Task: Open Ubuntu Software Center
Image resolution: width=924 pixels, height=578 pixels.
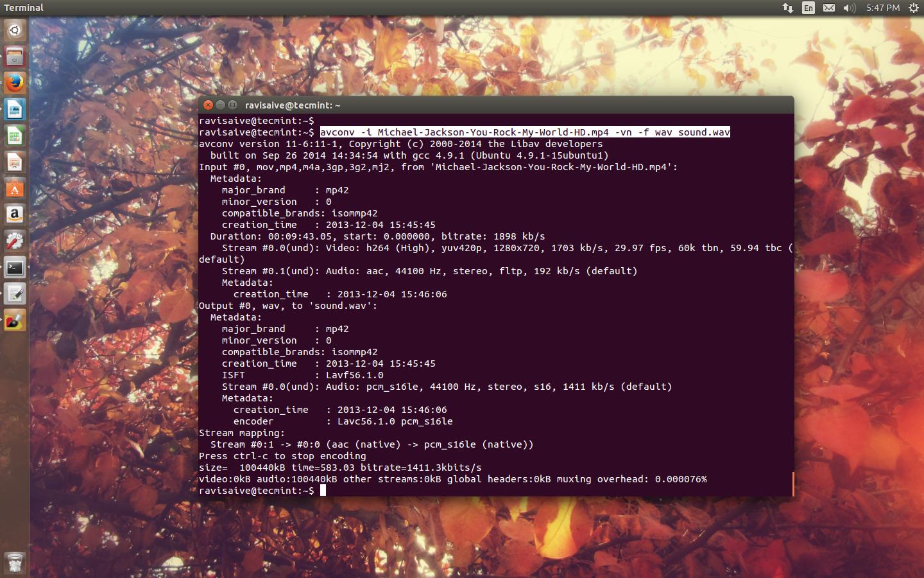Action: tap(15, 188)
